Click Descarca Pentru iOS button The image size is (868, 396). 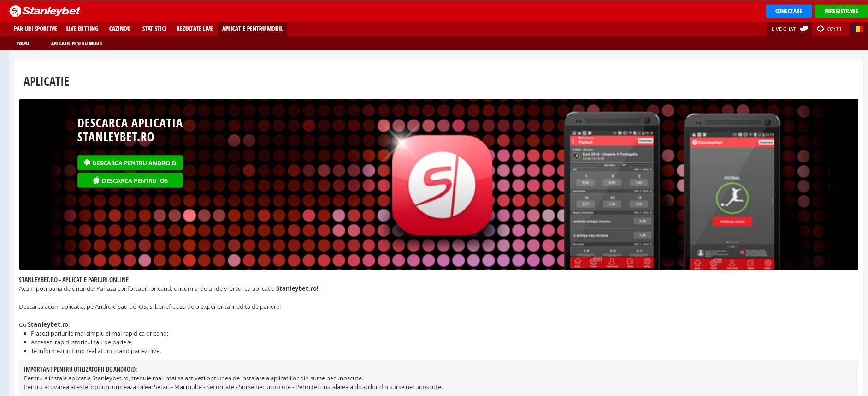pyautogui.click(x=130, y=180)
